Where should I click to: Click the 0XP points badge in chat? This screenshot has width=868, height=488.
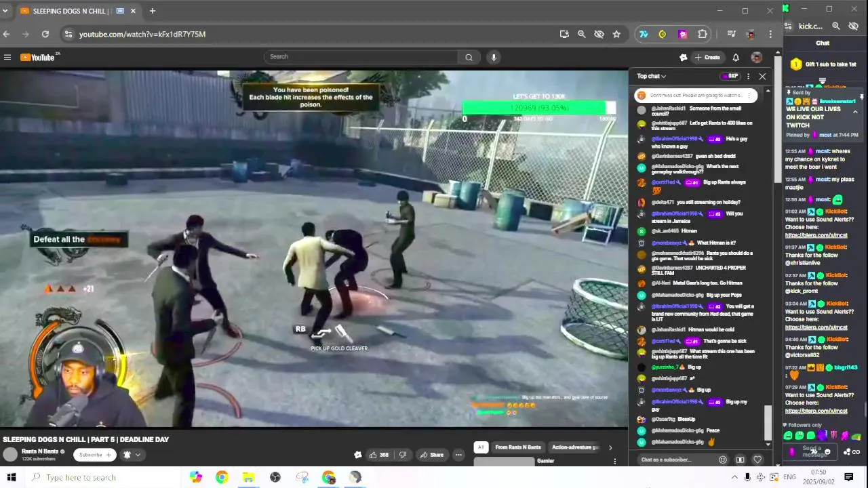(730, 77)
